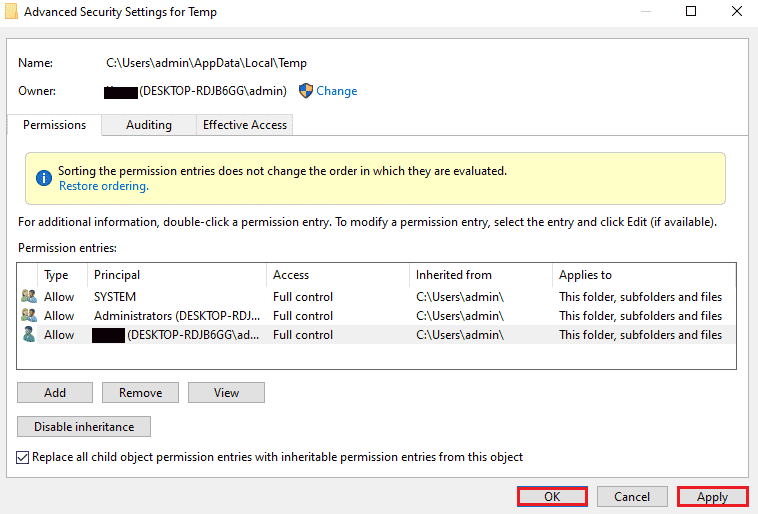
Task: Toggle the Replace all child object permissions checkbox
Action: tap(23, 457)
